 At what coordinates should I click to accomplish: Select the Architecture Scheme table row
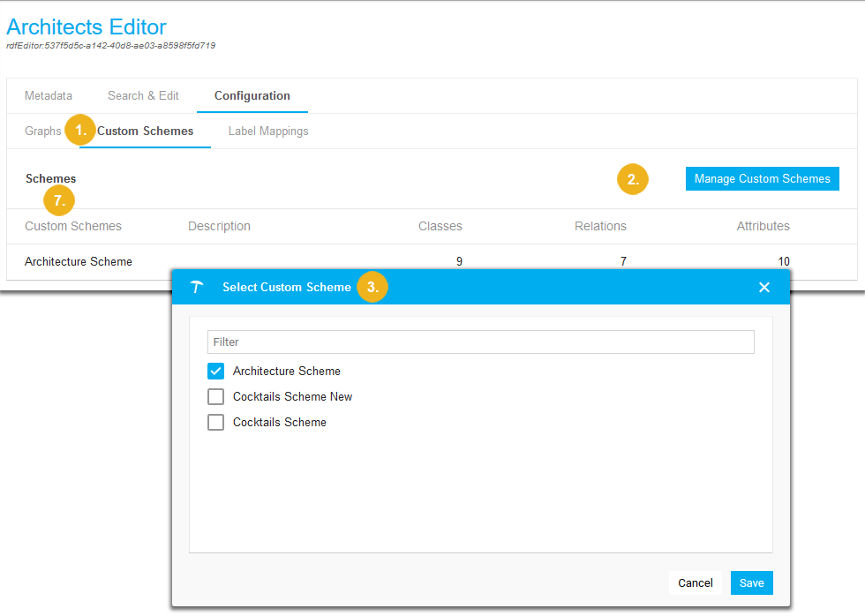79,261
